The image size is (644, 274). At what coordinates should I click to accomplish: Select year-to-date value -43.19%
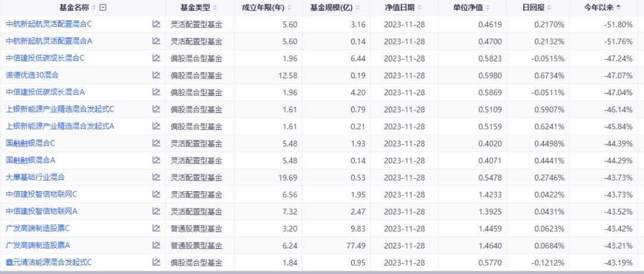click(618, 262)
